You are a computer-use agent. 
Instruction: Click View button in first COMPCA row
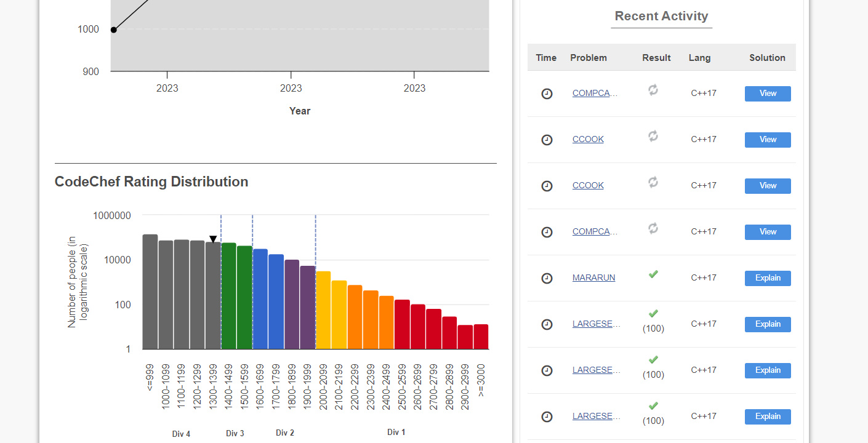tap(768, 94)
